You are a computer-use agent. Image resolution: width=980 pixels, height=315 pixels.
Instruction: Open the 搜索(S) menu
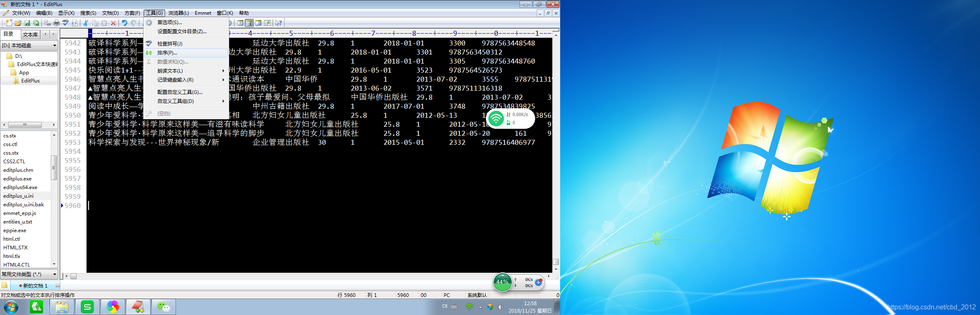tap(88, 13)
